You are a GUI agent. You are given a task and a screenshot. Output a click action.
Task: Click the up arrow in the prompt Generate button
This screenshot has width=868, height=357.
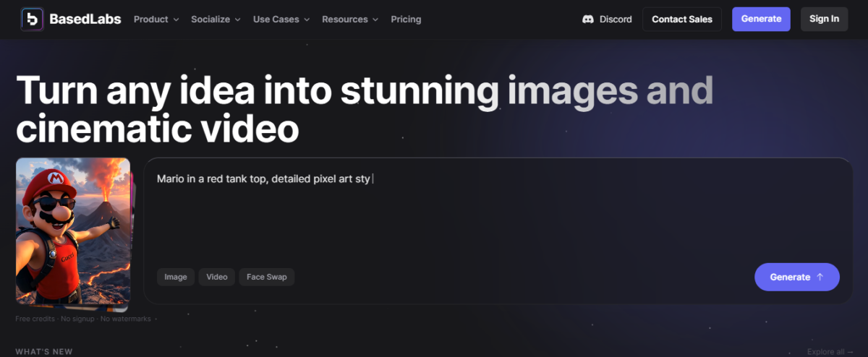820,277
